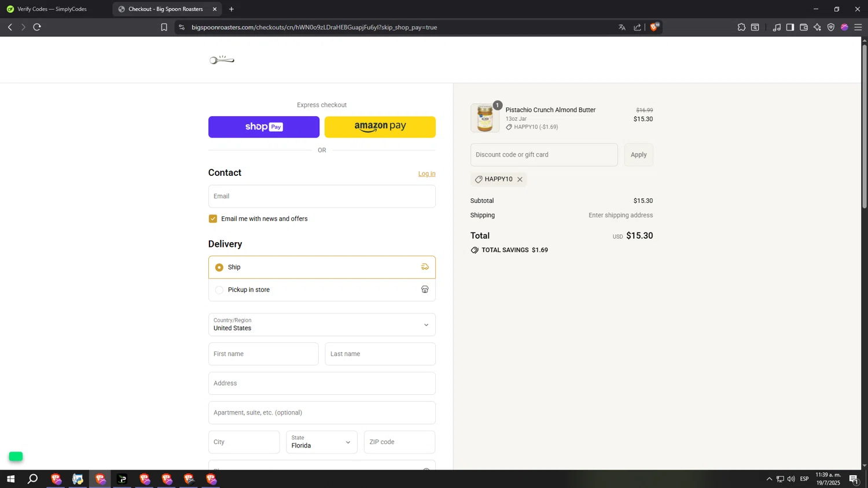Image resolution: width=868 pixels, height=488 pixels.
Task: Select Pickup in store option
Action: 322,290
